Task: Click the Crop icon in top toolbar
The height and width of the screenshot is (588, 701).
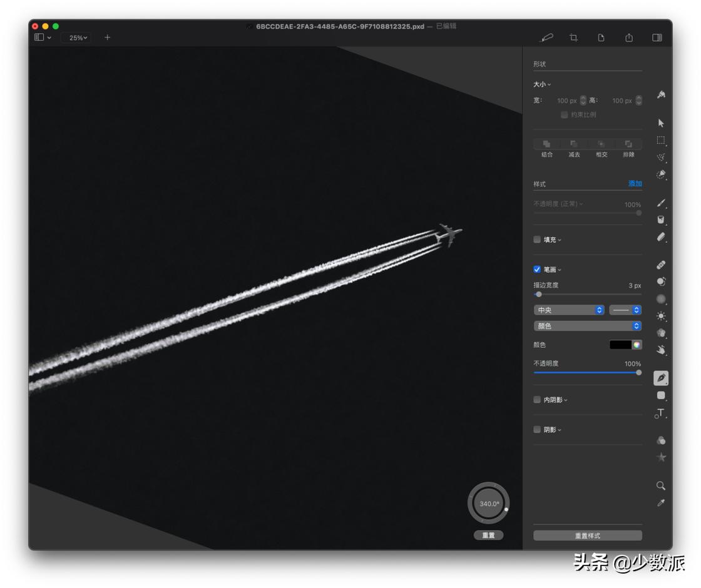Action: coord(573,38)
